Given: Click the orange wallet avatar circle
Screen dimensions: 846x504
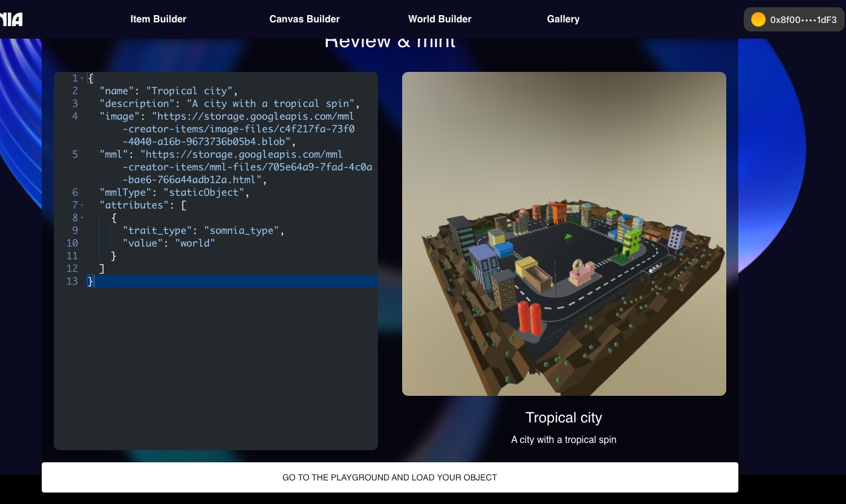Looking at the screenshot, I should 758,19.
